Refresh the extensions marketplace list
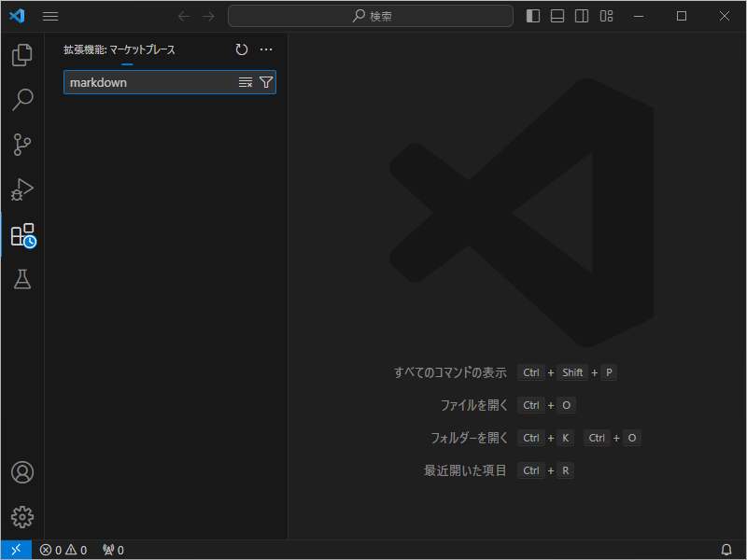Screen dimensions: 747x560 tap(242, 49)
